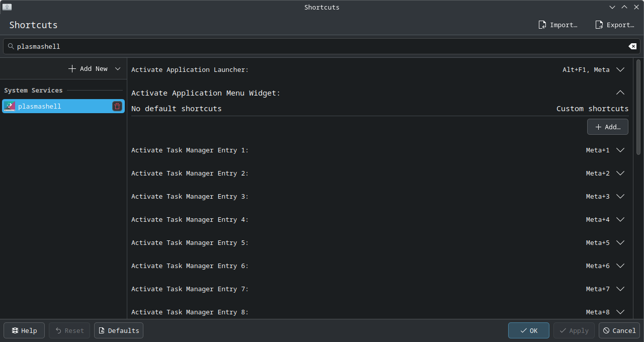Expand Activate Task Manager Entry 6
Viewport: 644px width, 342px height.
click(x=620, y=266)
